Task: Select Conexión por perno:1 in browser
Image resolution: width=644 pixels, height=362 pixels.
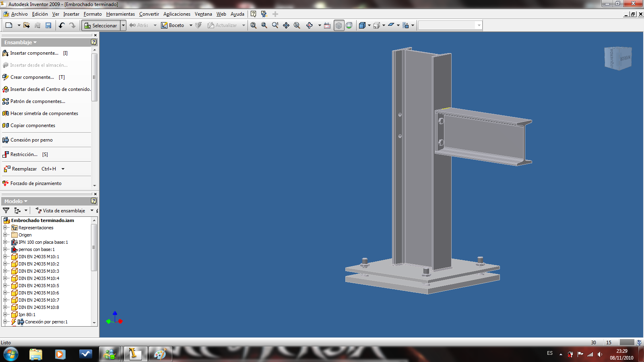Action: [x=46, y=322]
